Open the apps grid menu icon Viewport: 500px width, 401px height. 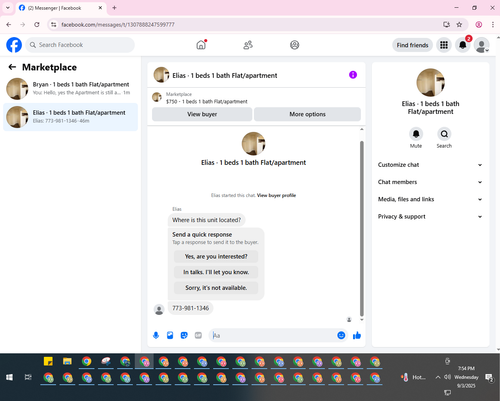coord(444,45)
